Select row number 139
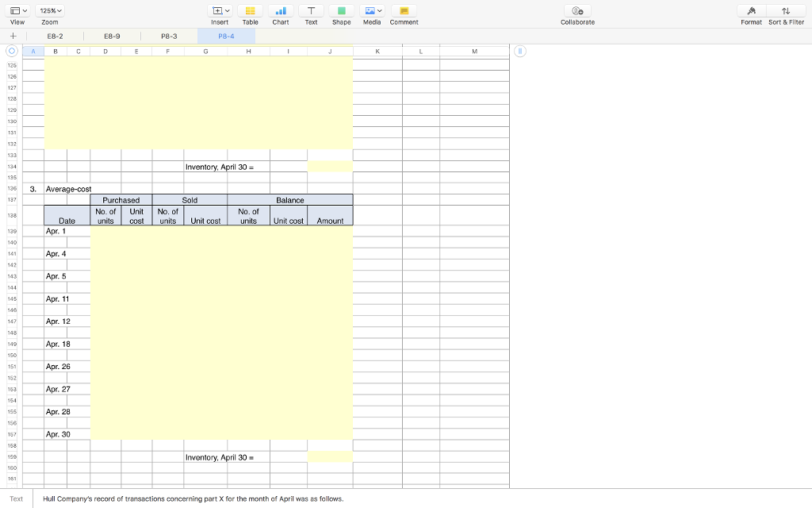This screenshot has height=508, width=812. (11, 231)
